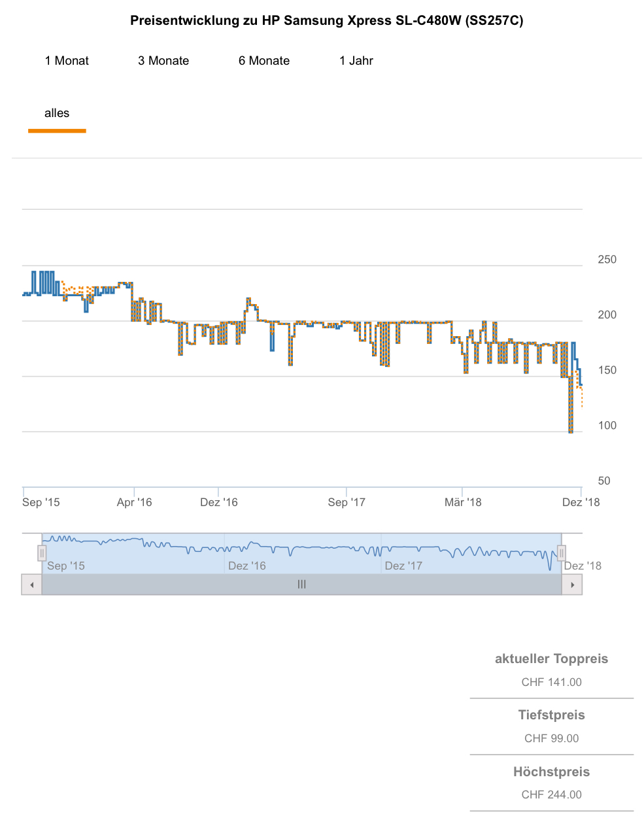644x822 pixels.
Task: Click the Sep '17 x-axis label
Action: (x=347, y=502)
